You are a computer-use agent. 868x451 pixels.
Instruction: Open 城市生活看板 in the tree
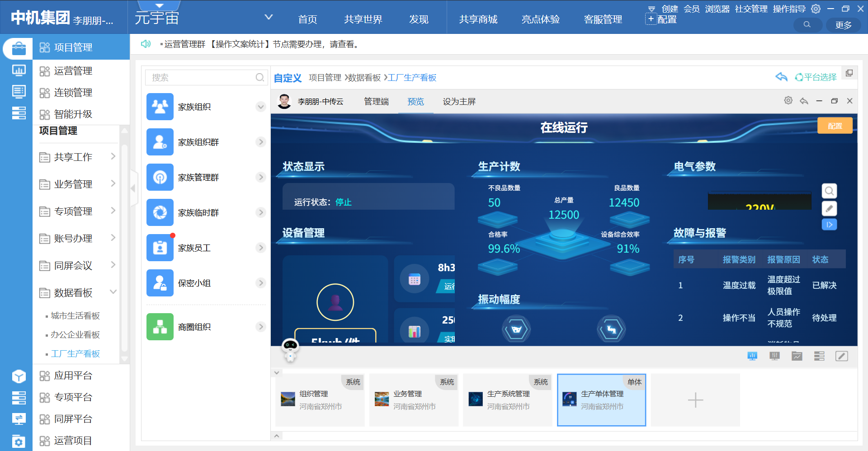[x=75, y=316]
